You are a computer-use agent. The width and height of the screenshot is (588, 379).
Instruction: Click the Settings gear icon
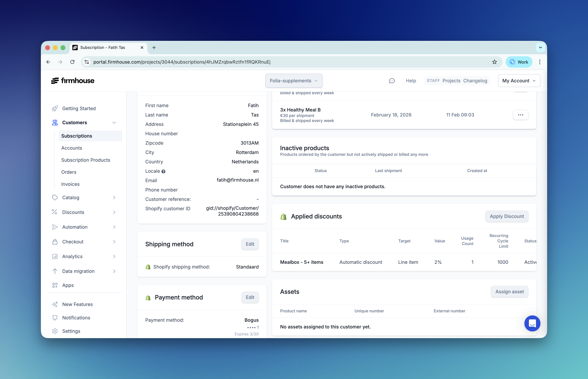[x=55, y=331]
